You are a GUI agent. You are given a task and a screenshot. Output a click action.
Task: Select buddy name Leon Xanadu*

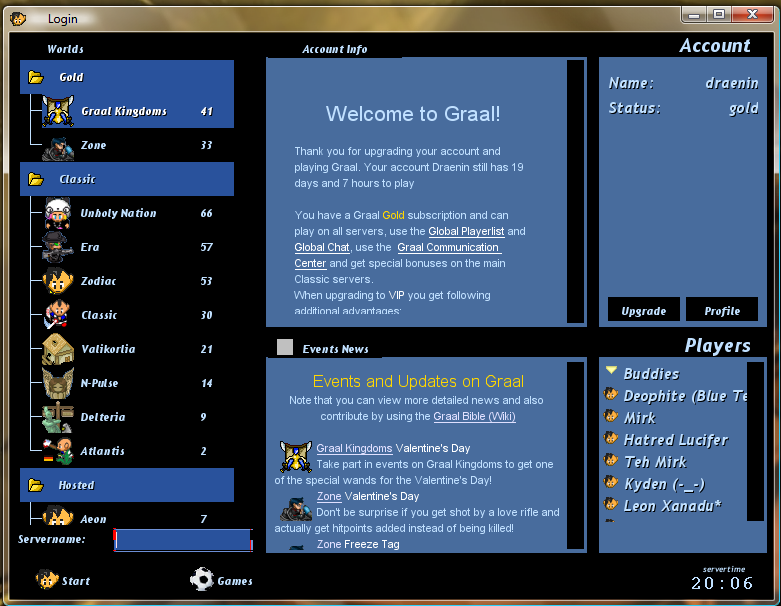672,506
